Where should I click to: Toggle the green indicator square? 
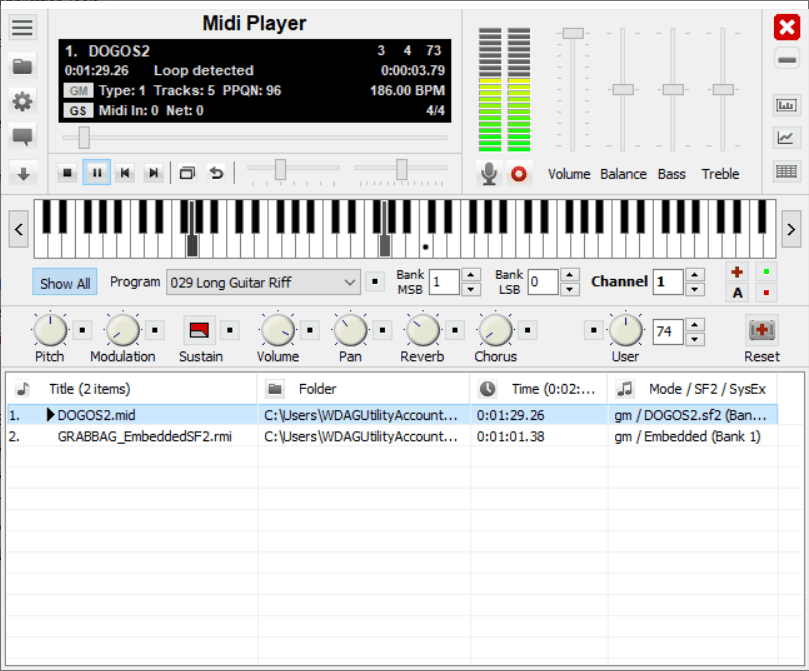coord(766,272)
